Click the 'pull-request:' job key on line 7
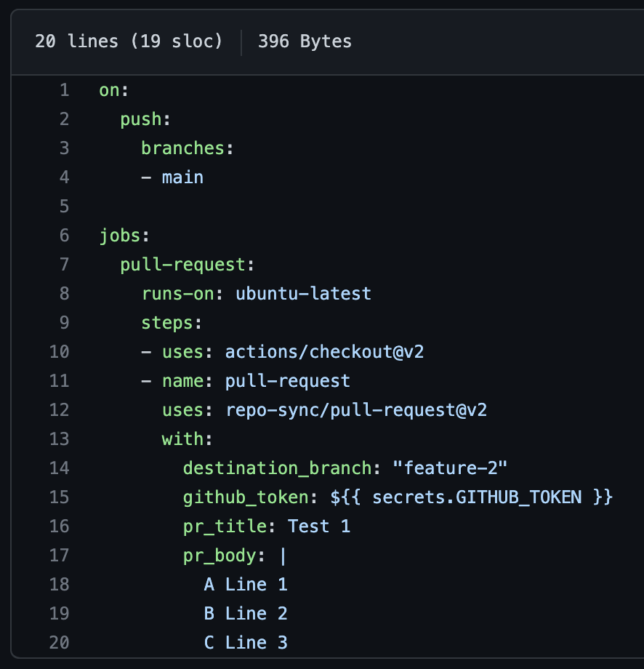Viewport: 644px width, 669px height. (188, 265)
